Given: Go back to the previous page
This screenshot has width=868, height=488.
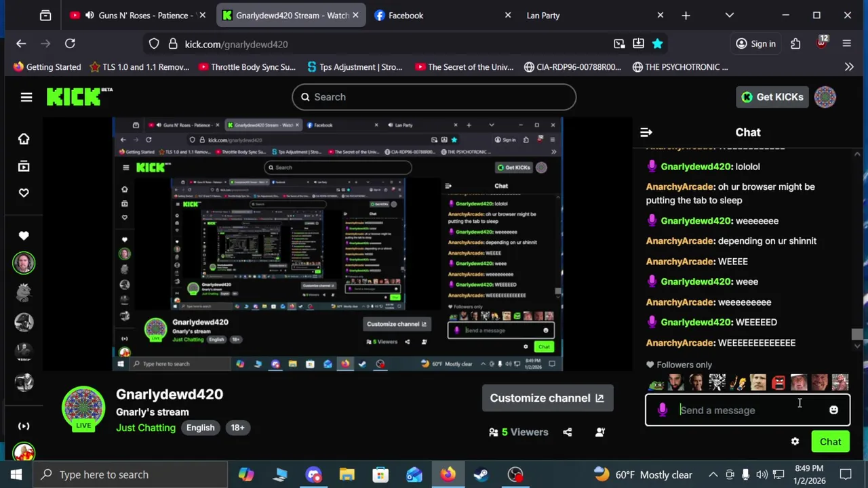Looking at the screenshot, I should pos(21,43).
